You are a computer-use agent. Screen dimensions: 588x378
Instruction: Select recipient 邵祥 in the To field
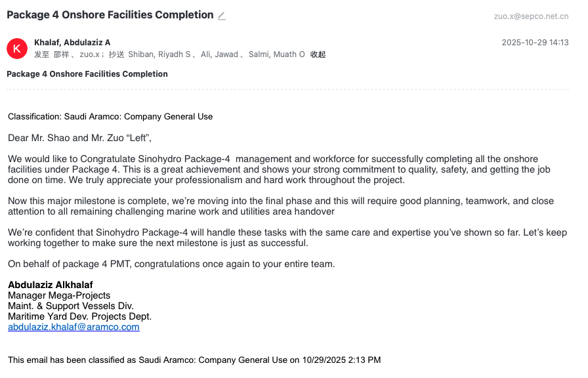coord(61,54)
